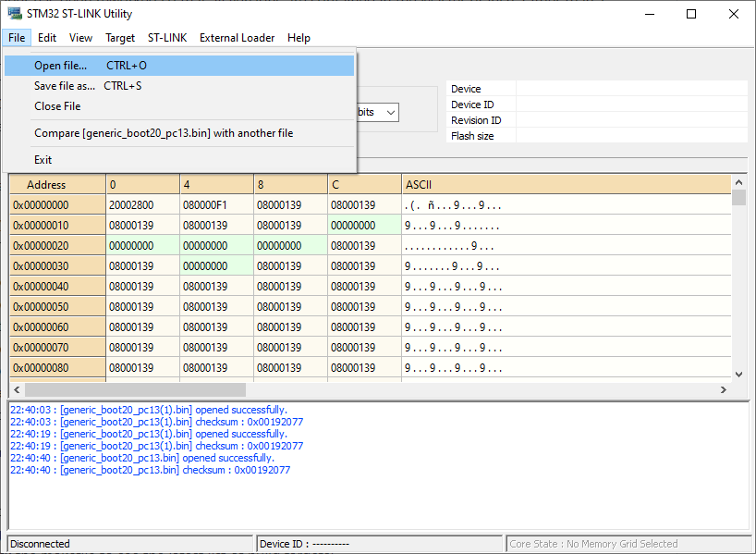Open the File menu
Viewport: 756px width, 554px height.
(x=17, y=38)
